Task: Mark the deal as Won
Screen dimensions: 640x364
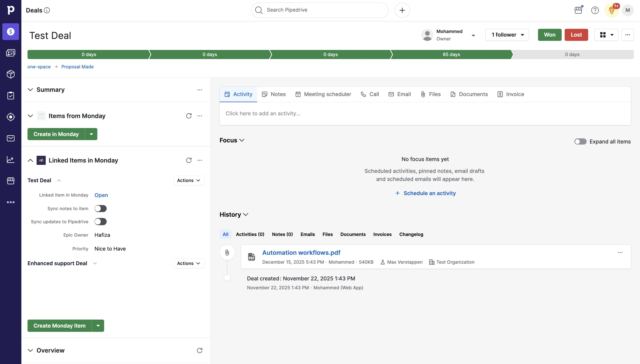Action: click(x=549, y=35)
